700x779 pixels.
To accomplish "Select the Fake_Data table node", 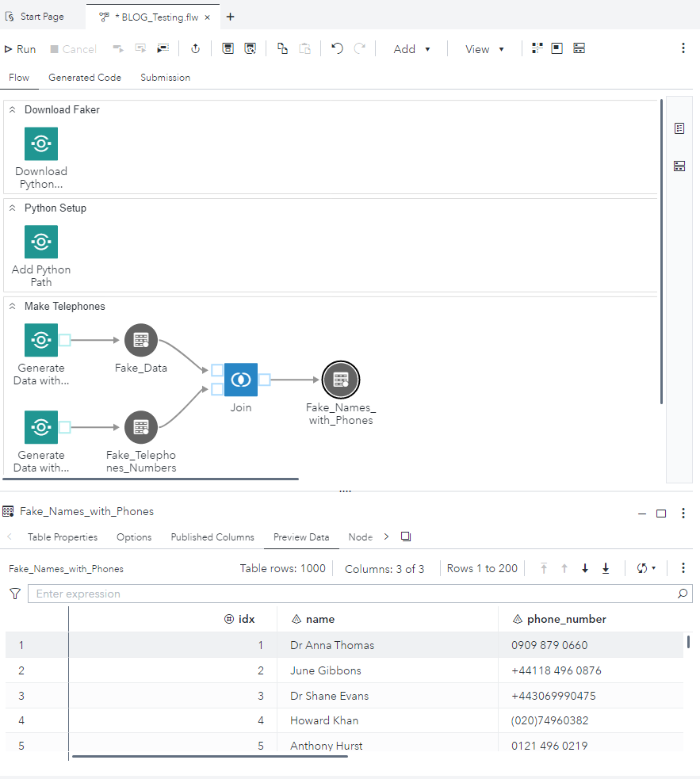I will pyautogui.click(x=141, y=340).
